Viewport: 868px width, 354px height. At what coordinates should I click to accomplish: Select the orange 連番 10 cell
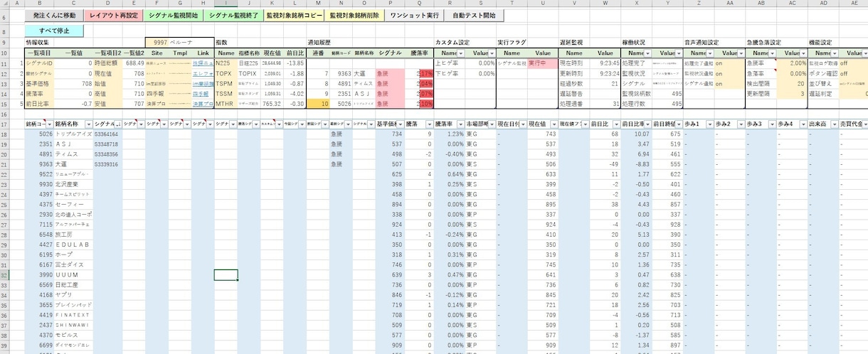coord(318,104)
